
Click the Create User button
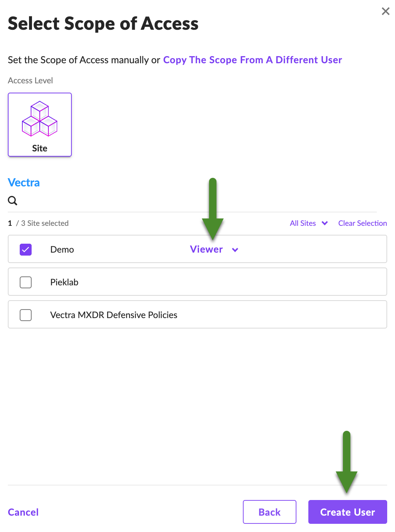coord(347,512)
